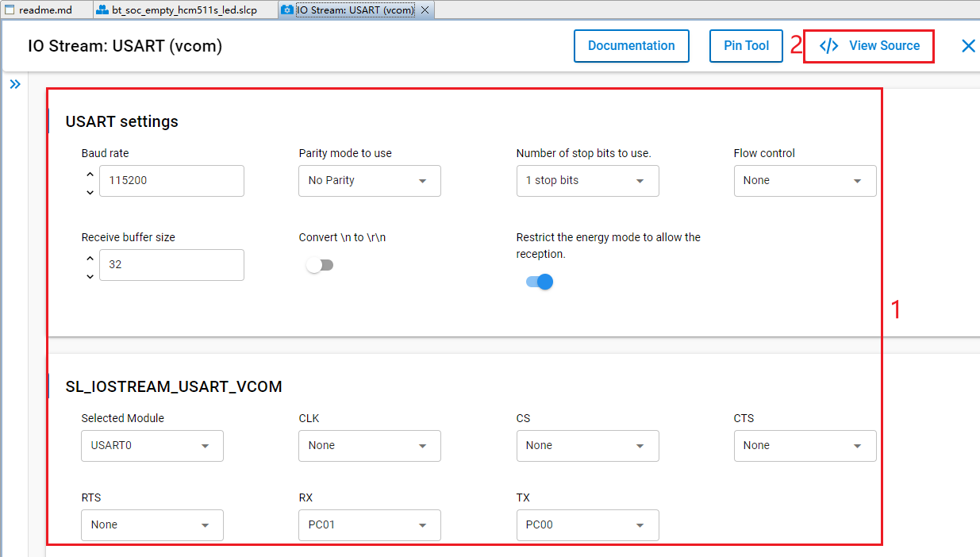Choose RX pin from PC01 dropdown
This screenshot has height=557, width=980.
tap(369, 525)
